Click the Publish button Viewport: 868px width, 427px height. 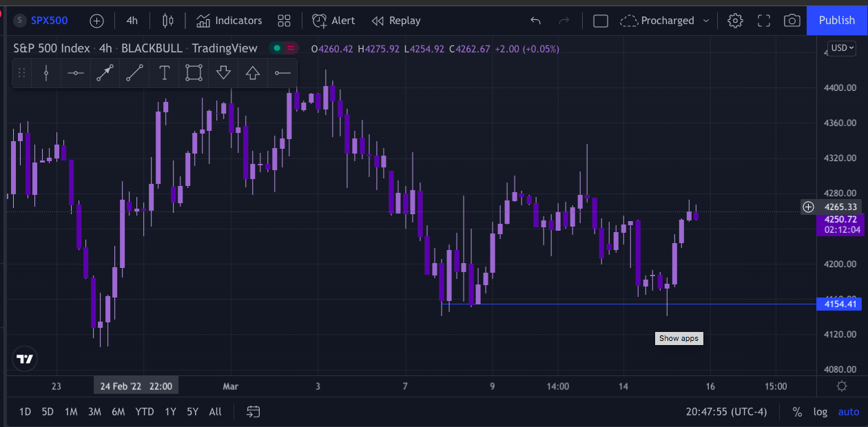coord(836,21)
